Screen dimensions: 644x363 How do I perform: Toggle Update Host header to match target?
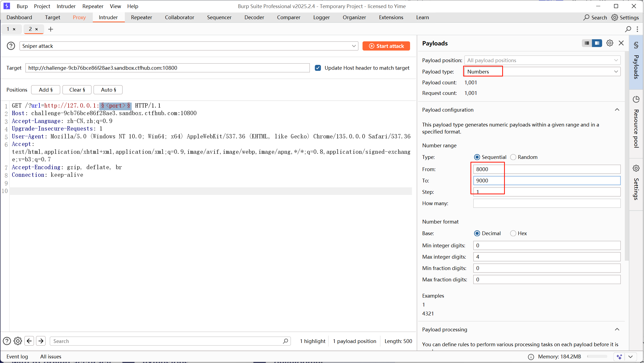tap(318, 68)
